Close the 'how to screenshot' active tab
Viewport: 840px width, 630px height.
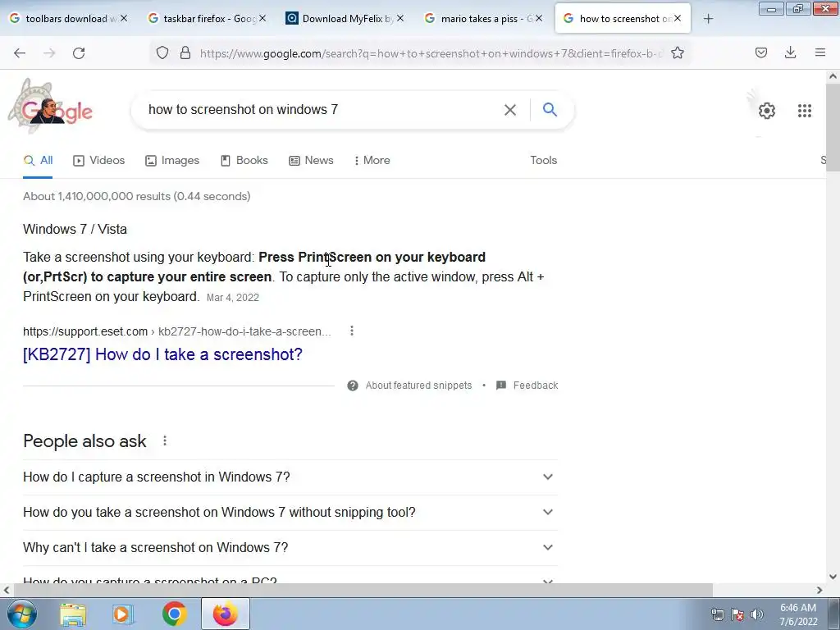(678, 18)
